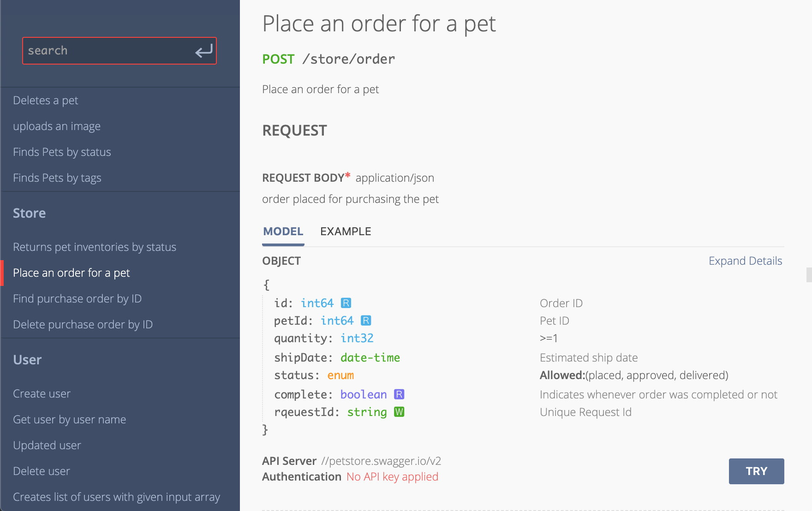Viewport: 812px width, 511px height.
Task: Click the read-only R badge beside id
Action: click(x=346, y=303)
